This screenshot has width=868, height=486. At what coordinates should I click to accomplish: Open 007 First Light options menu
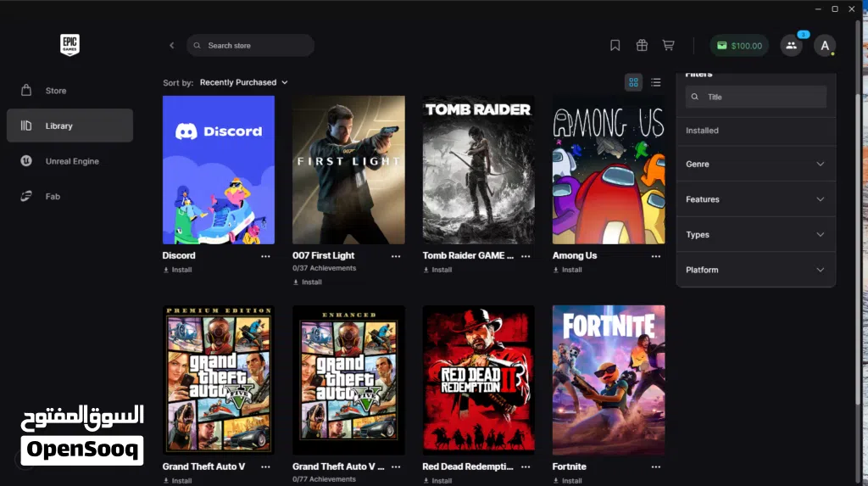pos(396,256)
